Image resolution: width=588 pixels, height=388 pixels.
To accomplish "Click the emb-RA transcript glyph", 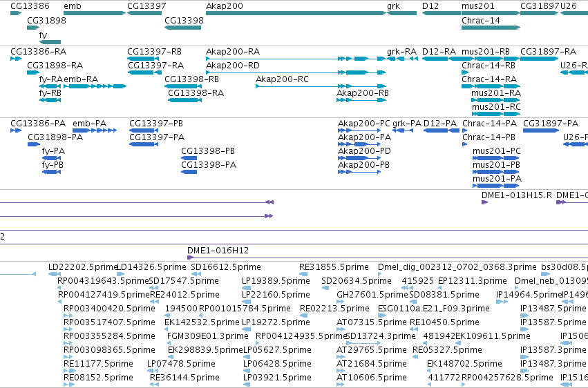I will click(x=95, y=86).
